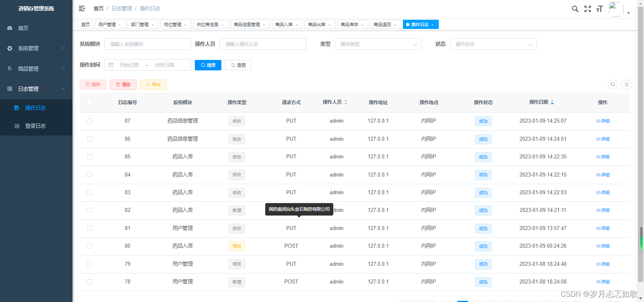Click the 重置 reset button
644x302 pixels.
238,65
